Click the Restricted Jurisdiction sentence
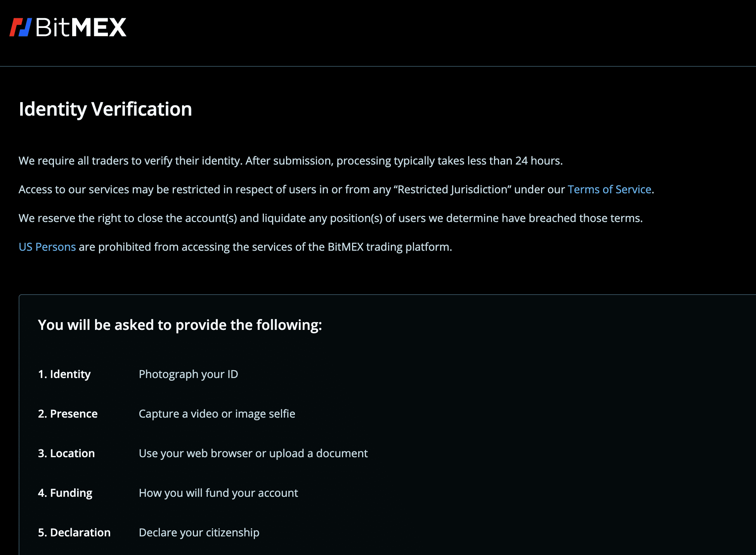The width and height of the screenshot is (756, 555). 336,189
